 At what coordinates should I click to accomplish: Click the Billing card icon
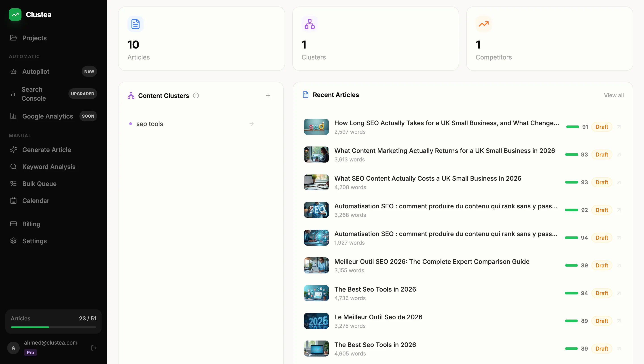coord(13,224)
